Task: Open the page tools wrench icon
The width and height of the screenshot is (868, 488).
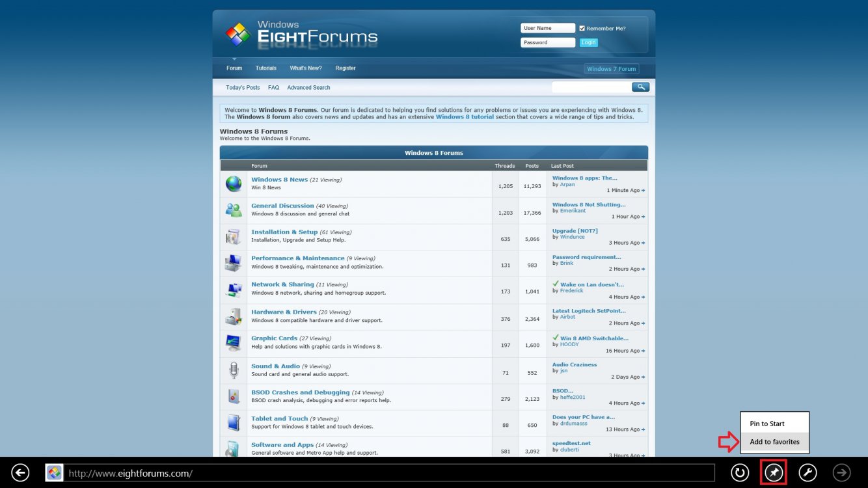Action: [x=807, y=473]
